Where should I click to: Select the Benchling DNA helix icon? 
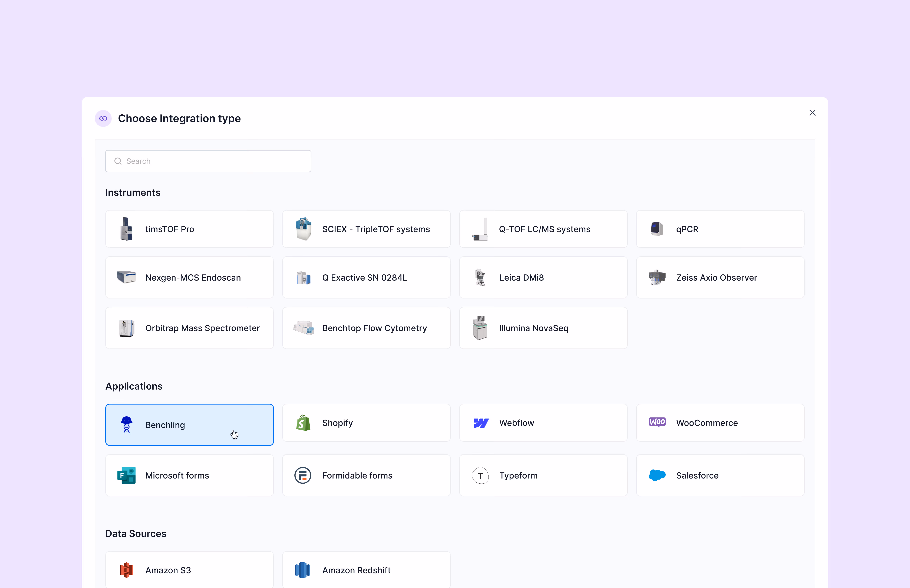pos(126,425)
